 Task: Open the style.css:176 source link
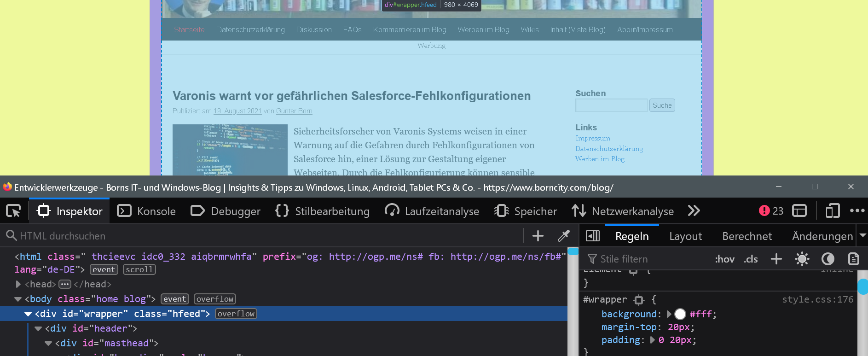[x=818, y=299]
